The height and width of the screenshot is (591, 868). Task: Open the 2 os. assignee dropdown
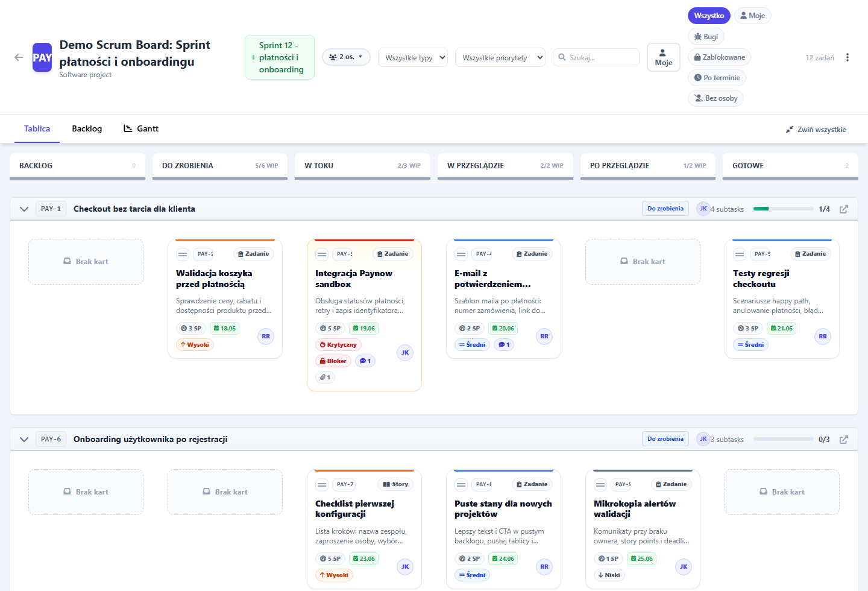347,57
